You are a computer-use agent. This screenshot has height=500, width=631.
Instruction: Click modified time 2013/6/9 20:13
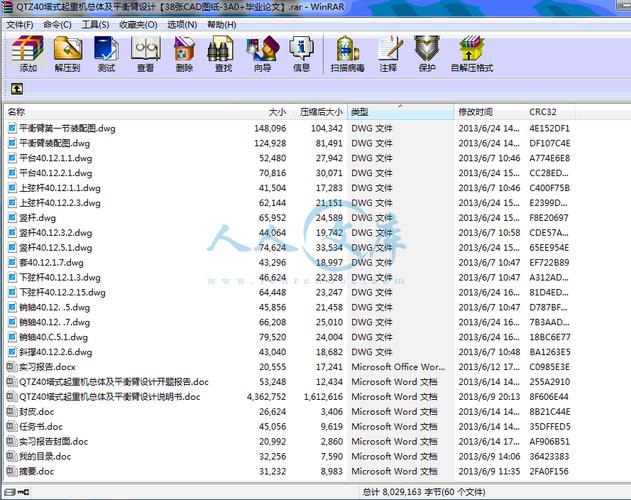489,397
